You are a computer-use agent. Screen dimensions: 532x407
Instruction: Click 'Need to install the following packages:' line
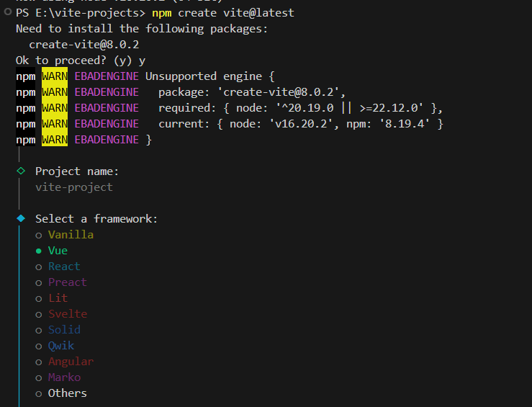142,29
